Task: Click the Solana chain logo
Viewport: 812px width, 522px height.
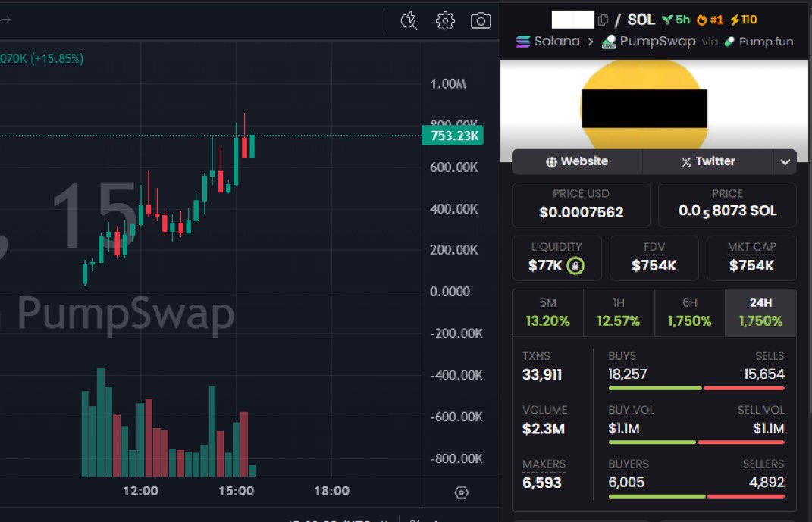Action: pyautogui.click(x=523, y=42)
